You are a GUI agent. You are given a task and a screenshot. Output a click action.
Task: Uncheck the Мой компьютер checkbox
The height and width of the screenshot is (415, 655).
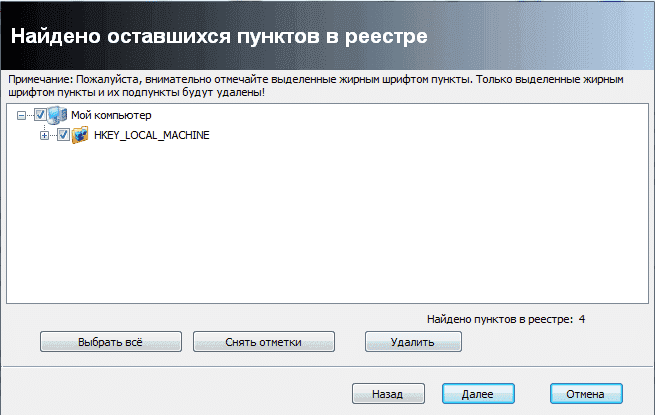pos(40,115)
